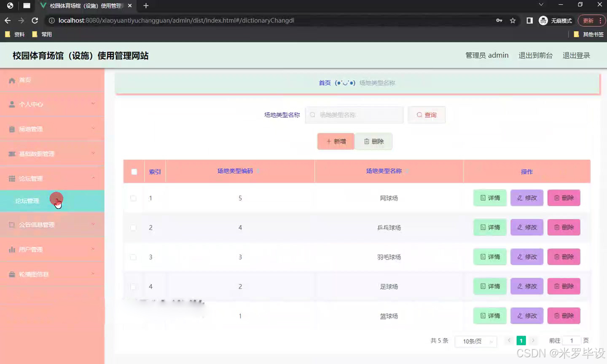Screen dimensions: 607x364
Task: Click the grid icon for 论坛管理
Action: 12,179
